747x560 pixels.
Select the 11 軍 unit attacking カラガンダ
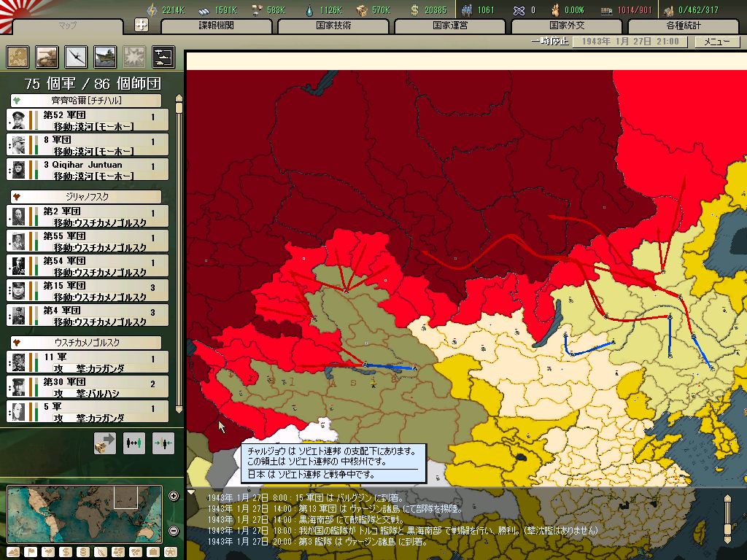88,362
